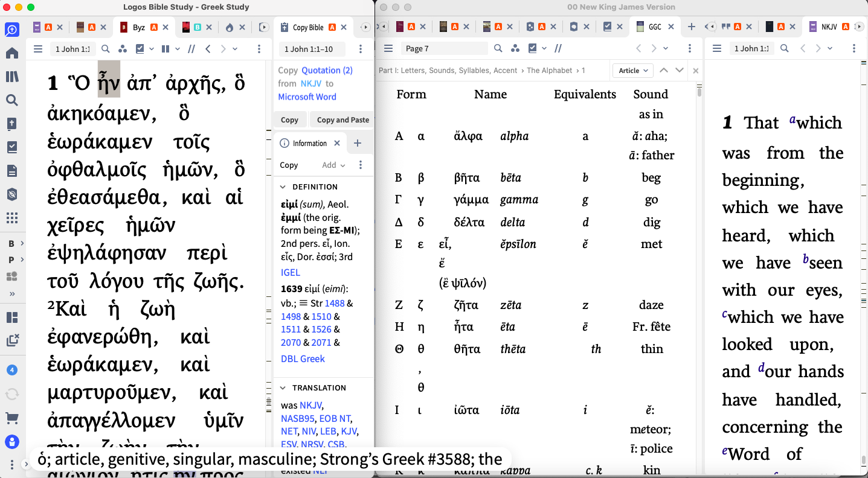Open the Tools shield icon in sidebar

[11, 194]
